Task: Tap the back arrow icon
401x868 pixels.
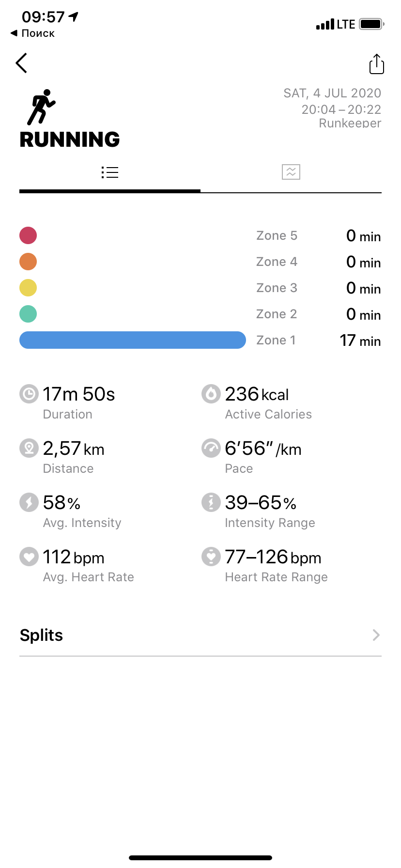Action: click(21, 63)
